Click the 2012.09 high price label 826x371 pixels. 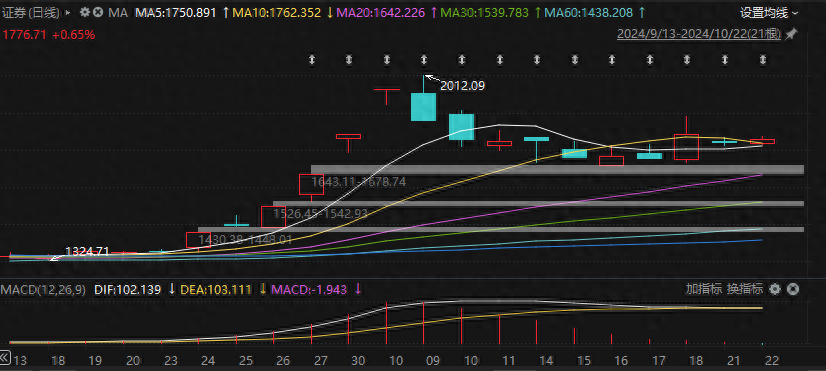[463, 85]
